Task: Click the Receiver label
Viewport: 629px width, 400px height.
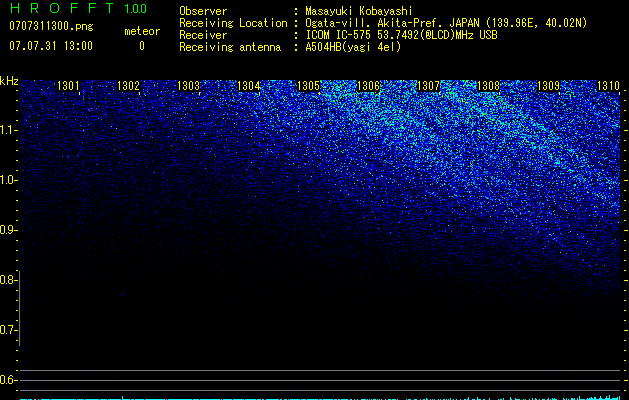Action: tap(203, 35)
